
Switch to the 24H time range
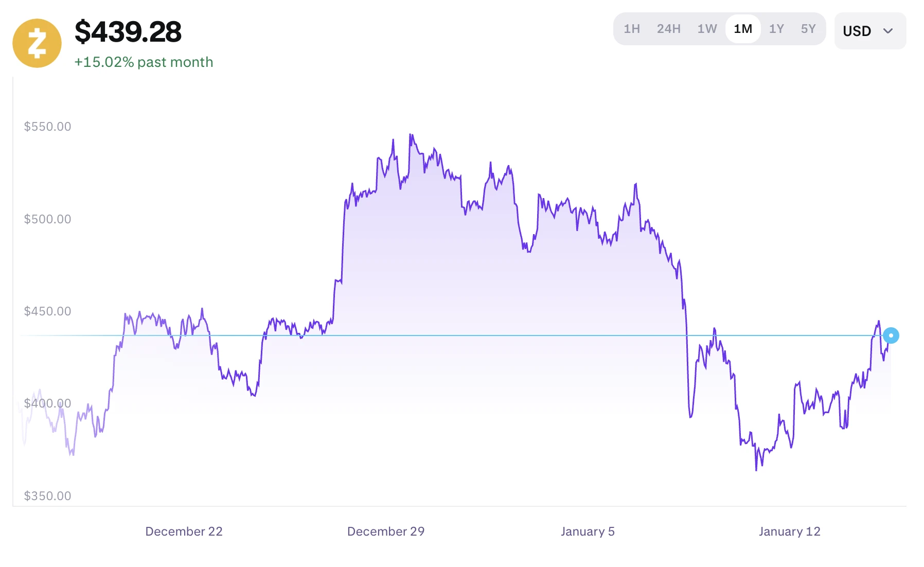pos(668,29)
